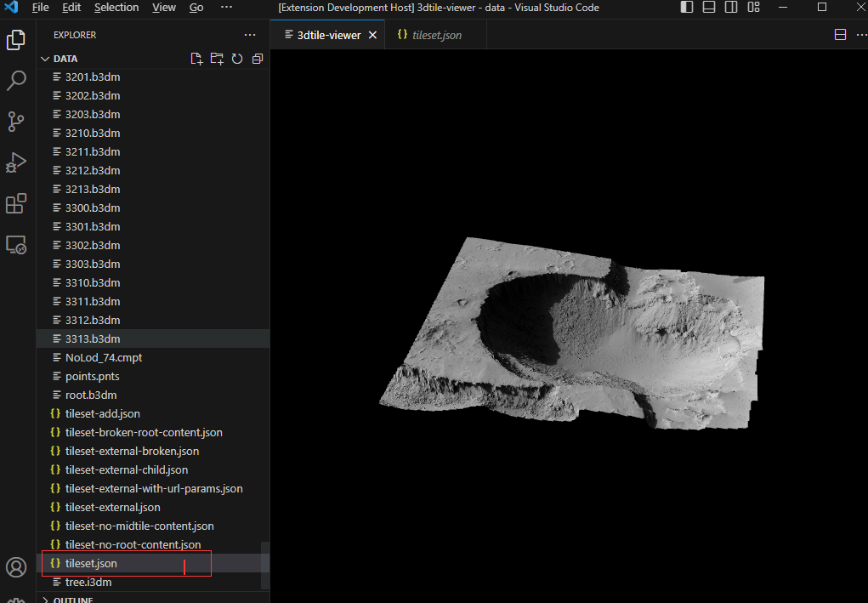Select file 3212.b3dm

point(153,171)
